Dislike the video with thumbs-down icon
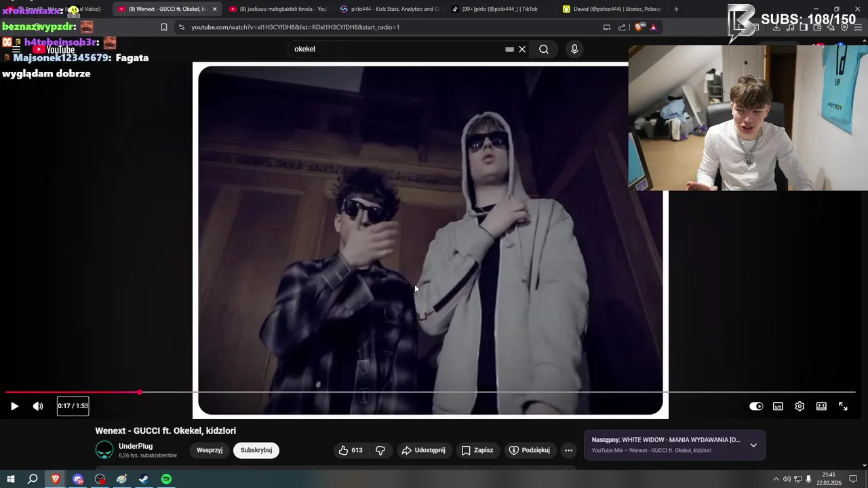868x488 pixels. 380,450
